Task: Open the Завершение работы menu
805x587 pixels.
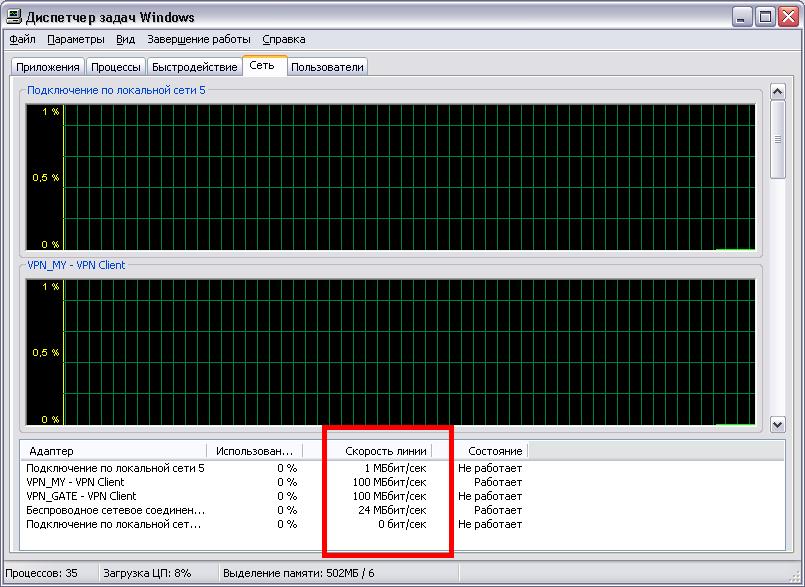Action: [199, 40]
